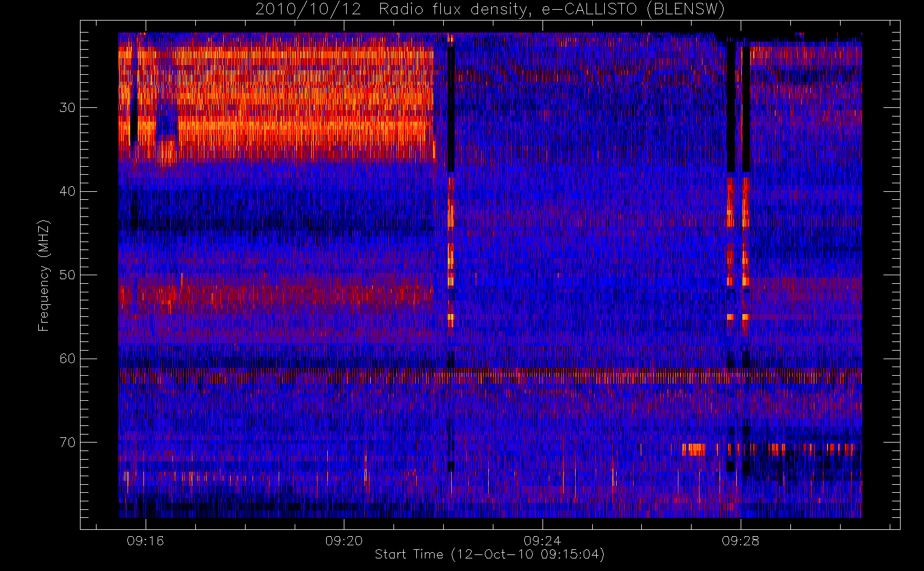Click the plot title "Radio flux density, e-CALLISTO (BLENSW)"
Screen dimensions: 924x571
tap(552, 10)
